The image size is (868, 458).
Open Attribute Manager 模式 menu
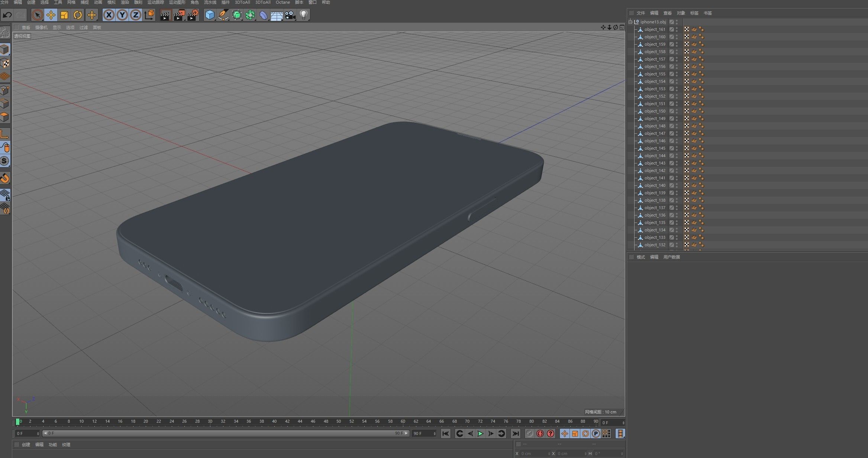coord(640,257)
